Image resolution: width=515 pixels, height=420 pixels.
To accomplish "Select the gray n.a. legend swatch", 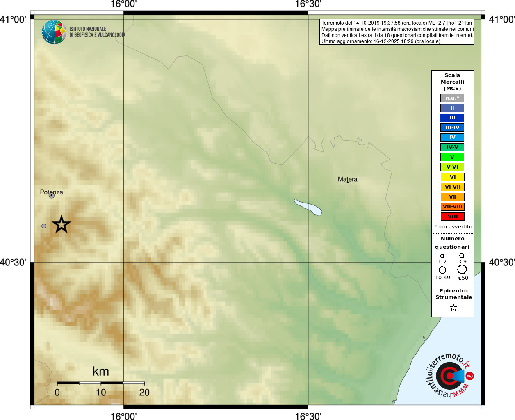I will [x=452, y=98].
